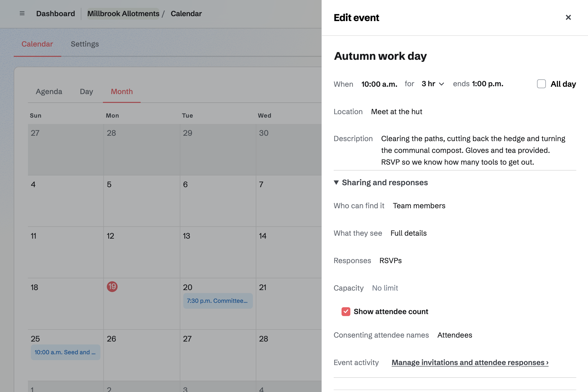
Task: Open the 3 hr duration dropdown
Action: (x=433, y=84)
